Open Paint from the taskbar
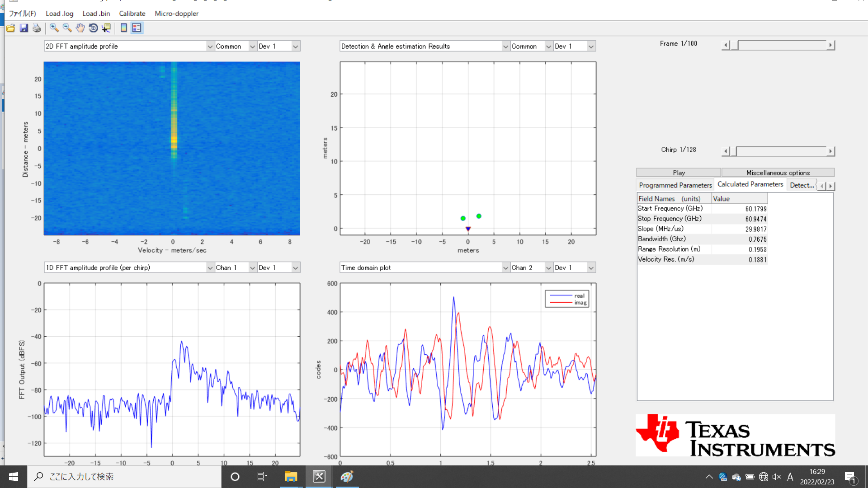Image resolution: width=868 pixels, height=488 pixels. coord(347,477)
